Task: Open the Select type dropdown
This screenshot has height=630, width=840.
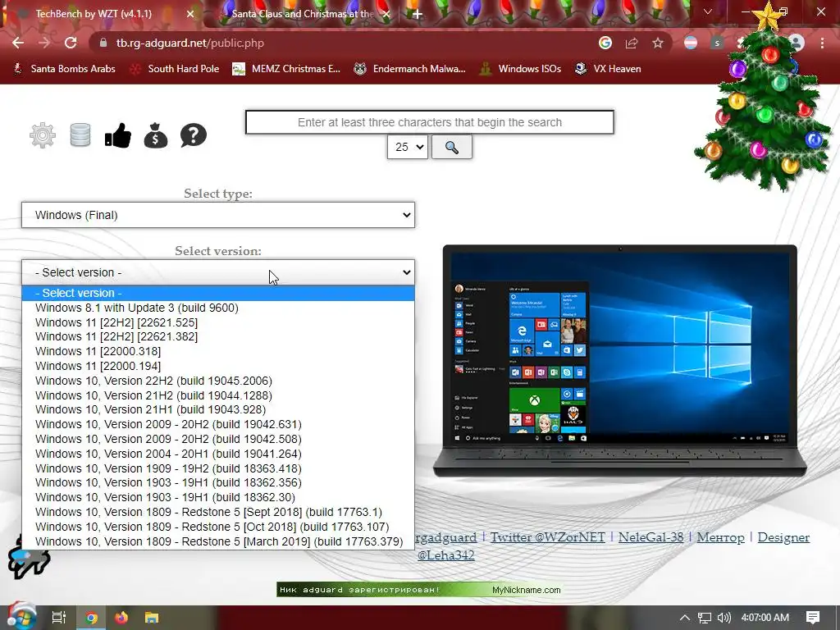Action: (218, 215)
